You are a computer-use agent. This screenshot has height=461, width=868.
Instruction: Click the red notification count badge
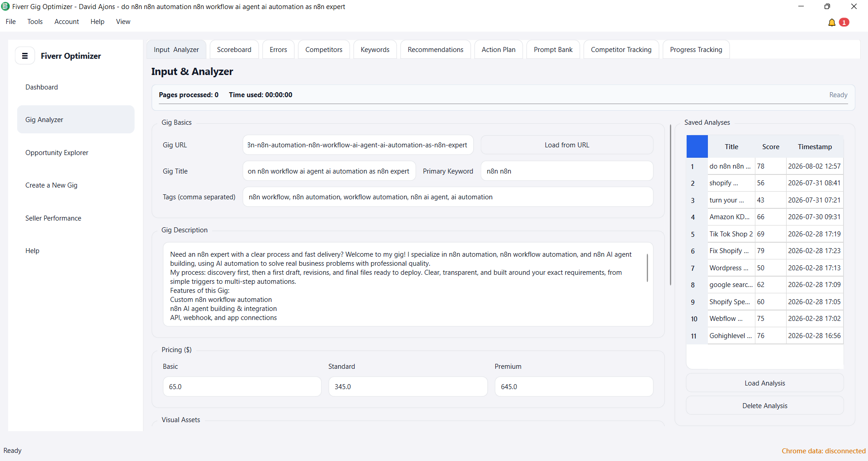point(844,22)
